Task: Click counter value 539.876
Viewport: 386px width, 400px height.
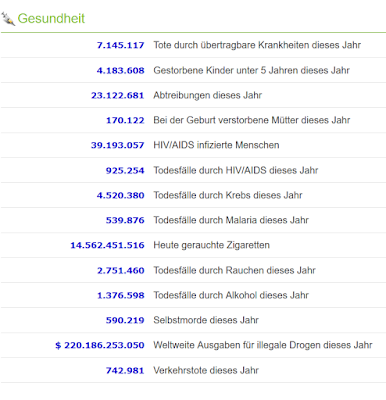Action: tap(125, 220)
